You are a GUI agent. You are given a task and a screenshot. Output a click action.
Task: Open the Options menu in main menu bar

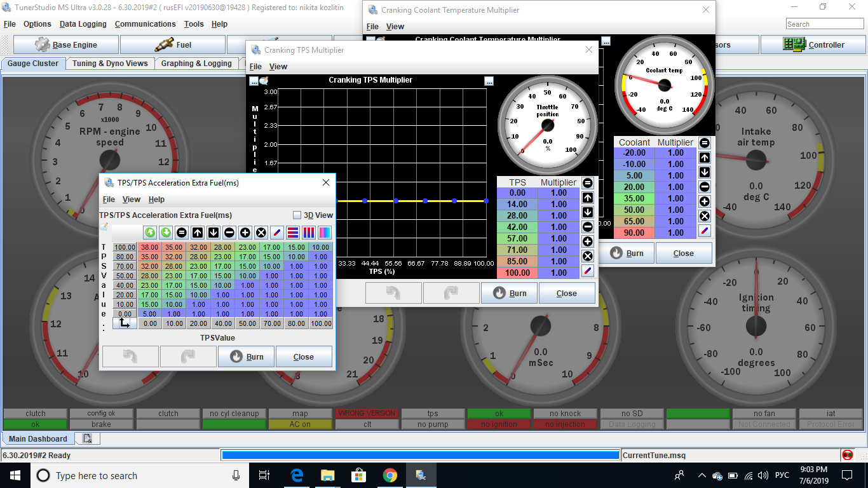click(x=37, y=24)
